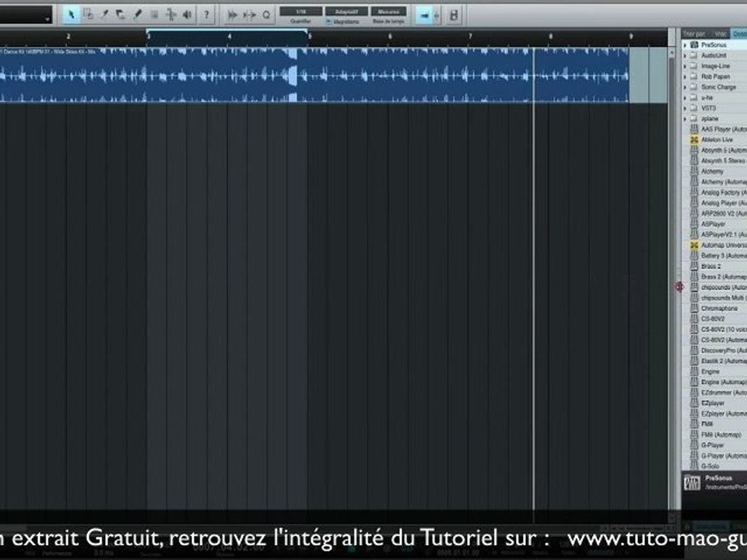The height and width of the screenshot is (560, 747).
Task: Expand the PreSonus folder
Action: pyautogui.click(x=685, y=45)
